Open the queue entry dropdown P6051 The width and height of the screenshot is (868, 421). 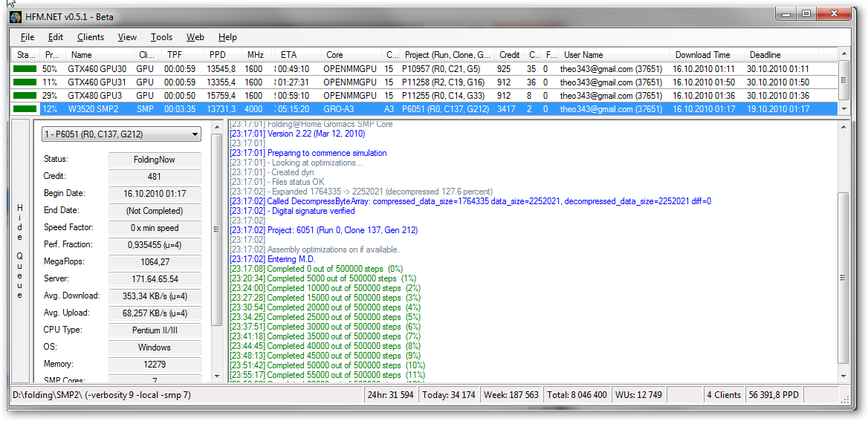[122, 134]
